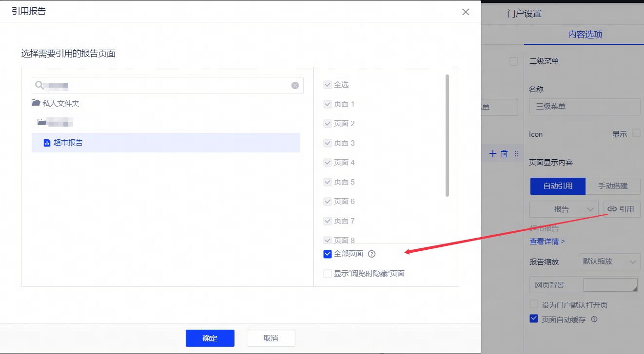
Task: Collapse the 私人文件夹 folder
Action: point(36,103)
